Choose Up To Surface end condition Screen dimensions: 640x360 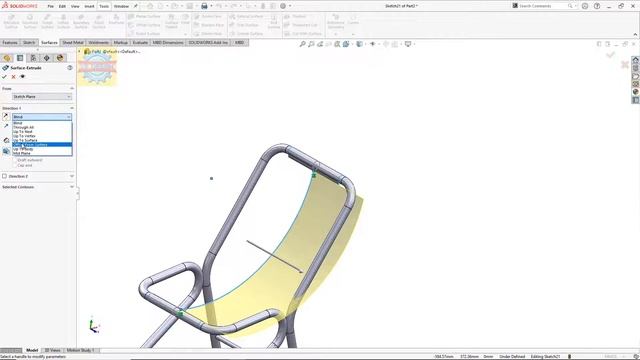tap(42, 140)
